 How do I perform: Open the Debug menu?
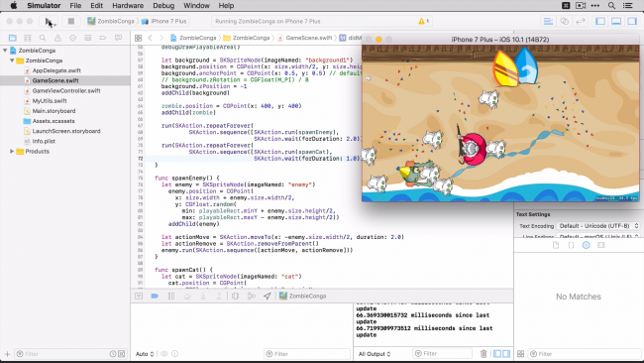click(x=163, y=5)
